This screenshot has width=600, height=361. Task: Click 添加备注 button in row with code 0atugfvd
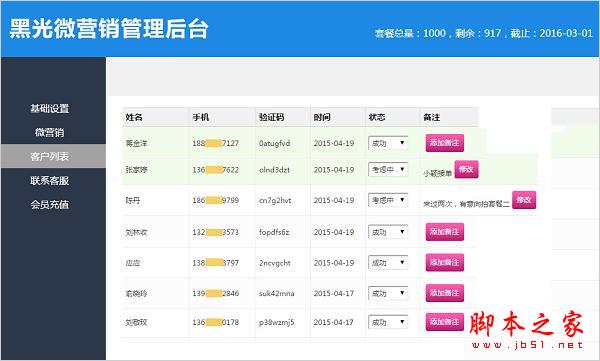pyautogui.click(x=445, y=143)
